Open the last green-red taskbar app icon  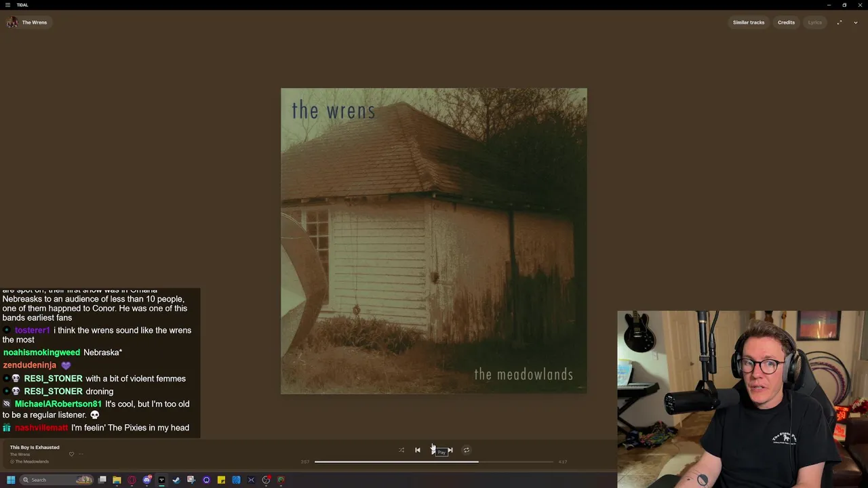click(281, 480)
